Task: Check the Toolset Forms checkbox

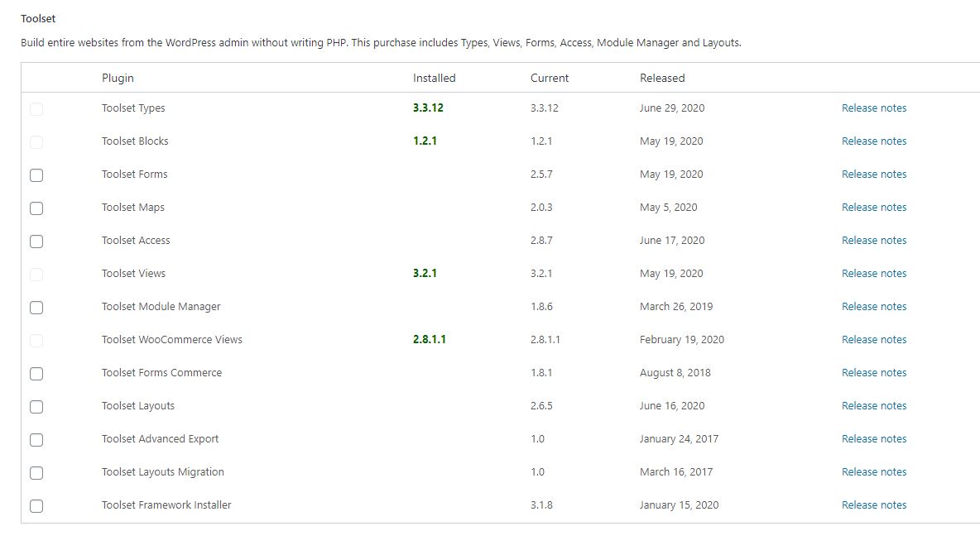Action: tap(36, 175)
